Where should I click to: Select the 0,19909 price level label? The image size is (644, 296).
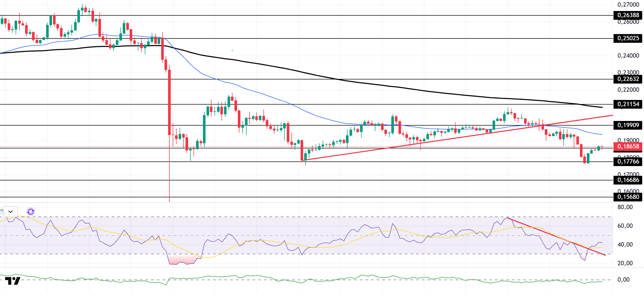(628, 125)
